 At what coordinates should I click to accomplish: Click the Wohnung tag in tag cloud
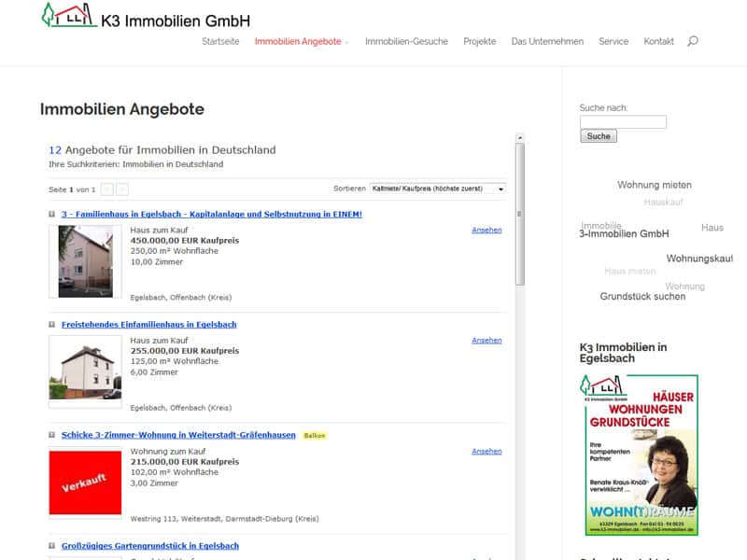tap(684, 287)
